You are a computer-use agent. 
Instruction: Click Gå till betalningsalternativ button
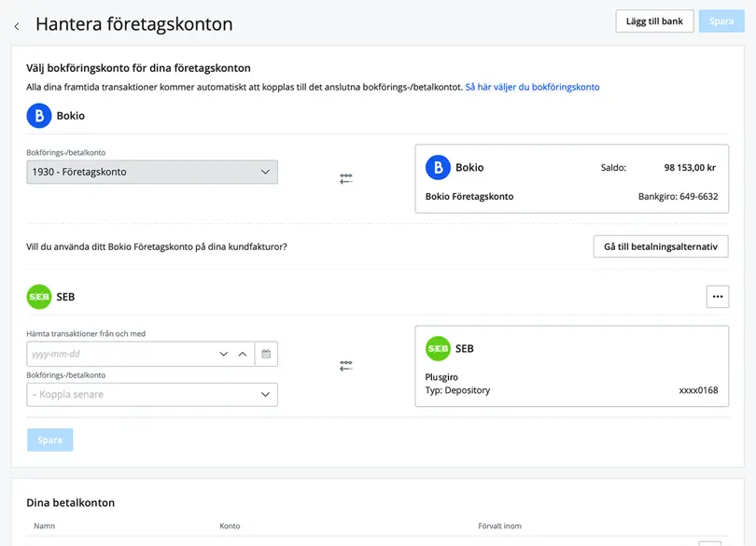pos(661,246)
